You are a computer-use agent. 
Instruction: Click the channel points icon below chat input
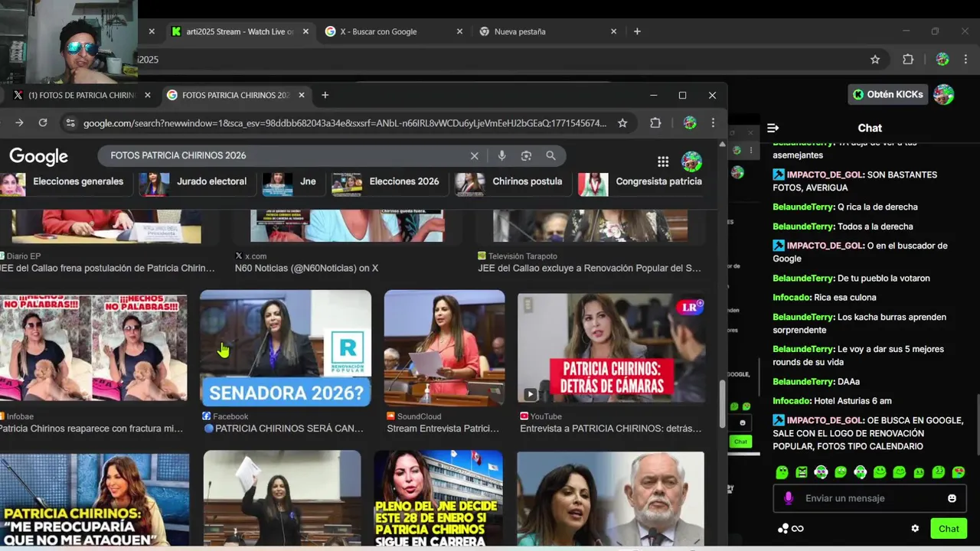point(782,528)
